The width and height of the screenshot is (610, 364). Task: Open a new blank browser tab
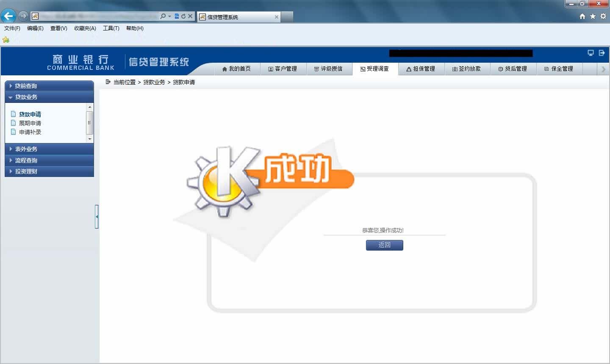(x=287, y=17)
